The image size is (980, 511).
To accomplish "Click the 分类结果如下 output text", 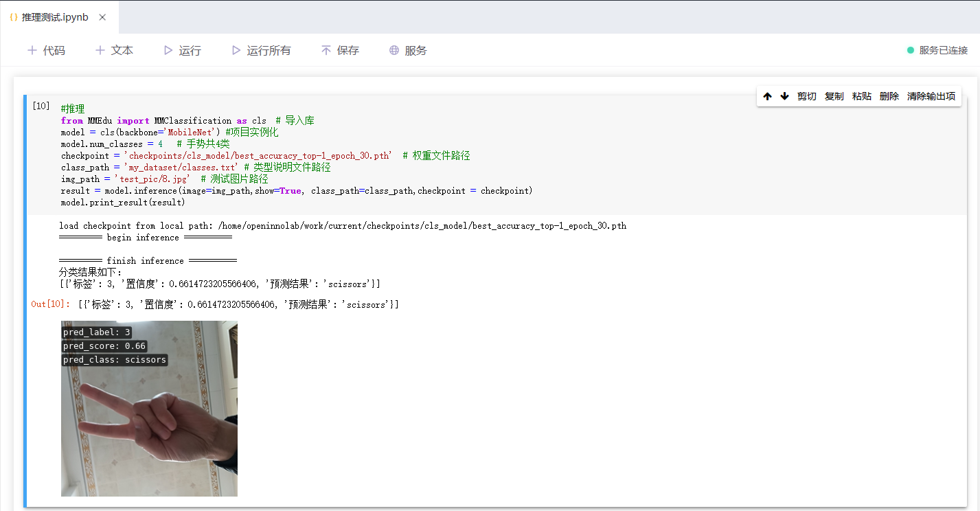I will click(90, 273).
